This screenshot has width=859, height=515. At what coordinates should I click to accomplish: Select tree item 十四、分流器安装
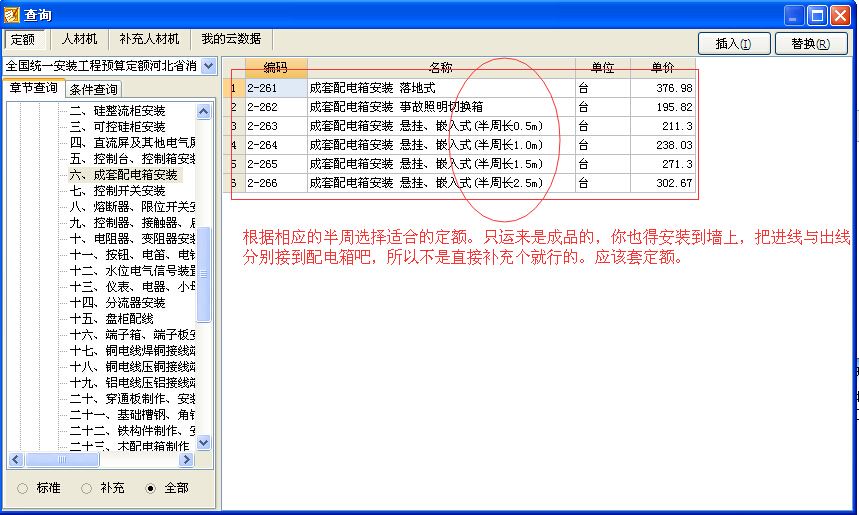[x=117, y=302]
